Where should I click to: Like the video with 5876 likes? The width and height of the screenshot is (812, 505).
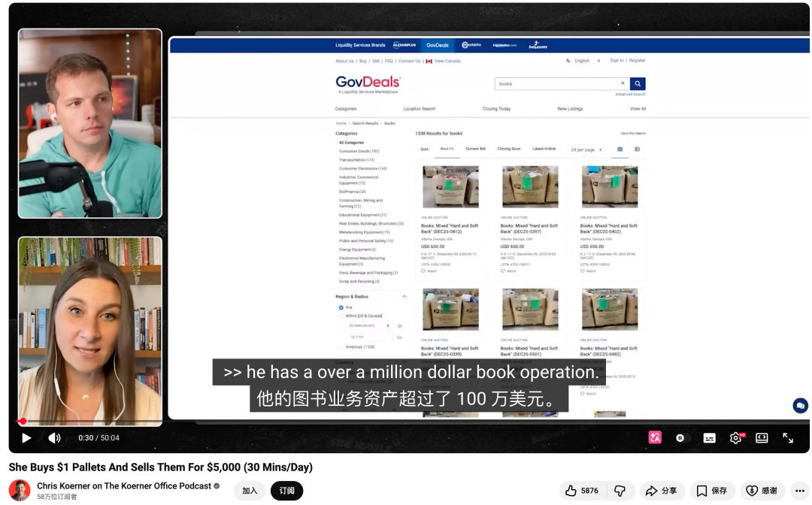[582, 491]
